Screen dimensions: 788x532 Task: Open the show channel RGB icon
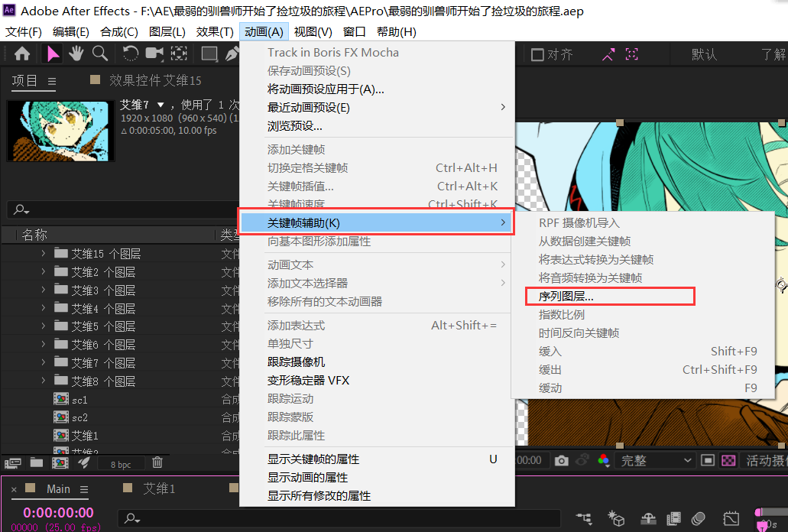click(x=604, y=460)
